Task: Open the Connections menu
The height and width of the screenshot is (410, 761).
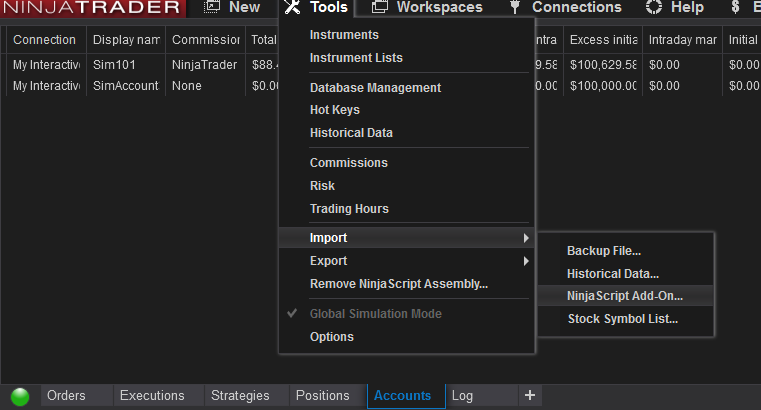Action: [577, 7]
